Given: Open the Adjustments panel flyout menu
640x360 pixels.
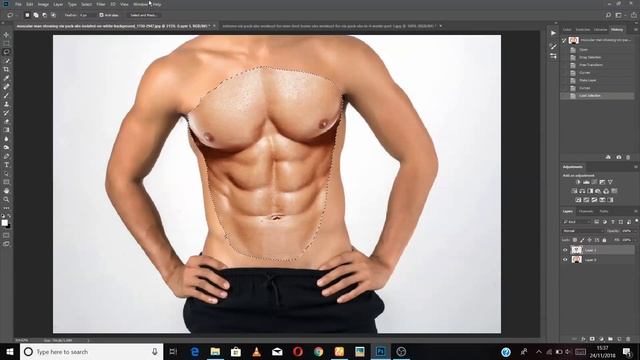Looking at the screenshot, I should (636, 167).
